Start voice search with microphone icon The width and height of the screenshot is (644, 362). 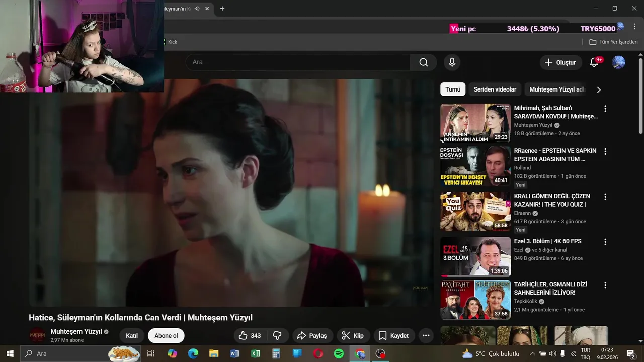click(x=452, y=62)
